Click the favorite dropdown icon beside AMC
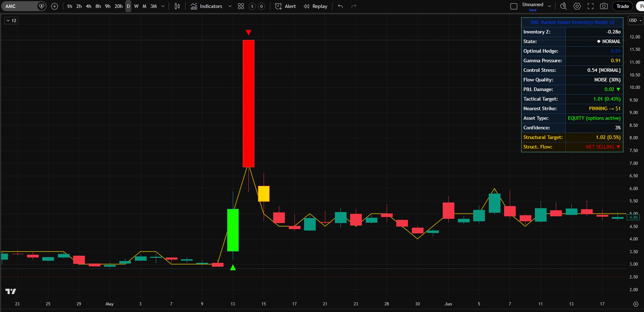The height and width of the screenshot is (312, 644). tap(42, 6)
